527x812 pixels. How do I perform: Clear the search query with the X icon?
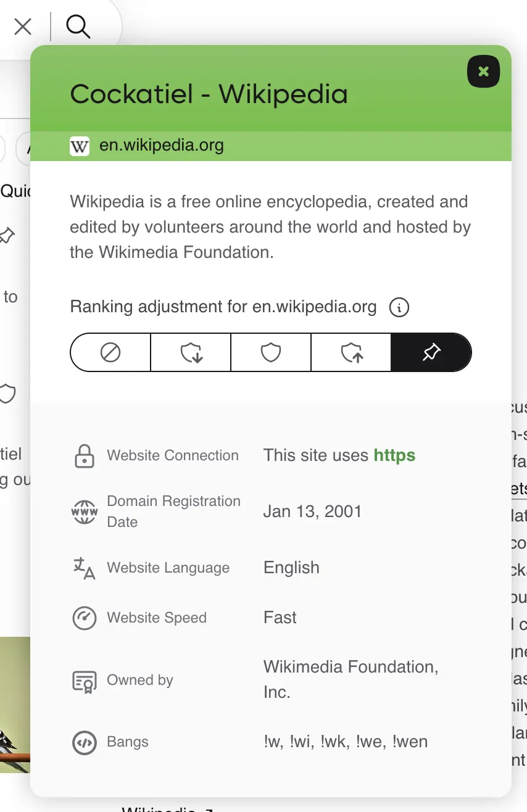click(x=23, y=27)
